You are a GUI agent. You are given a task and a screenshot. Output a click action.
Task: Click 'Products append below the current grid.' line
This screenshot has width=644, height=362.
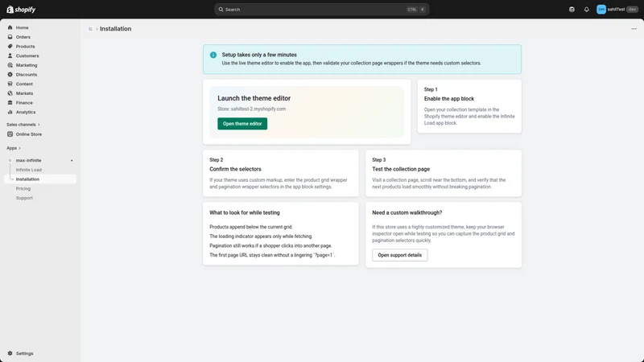pyautogui.click(x=251, y=227)
